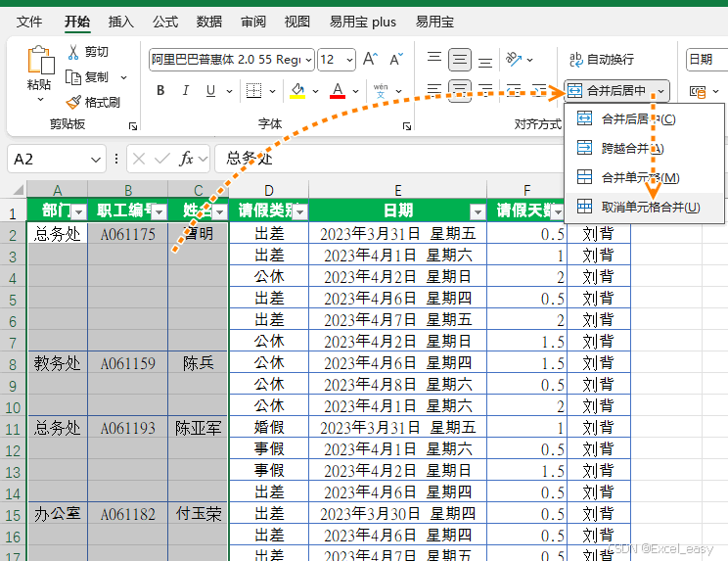Viewport: 728px width, 561px height.
Task: Toggle Wrap Text (自动换行)
Action: click(602, 60)
